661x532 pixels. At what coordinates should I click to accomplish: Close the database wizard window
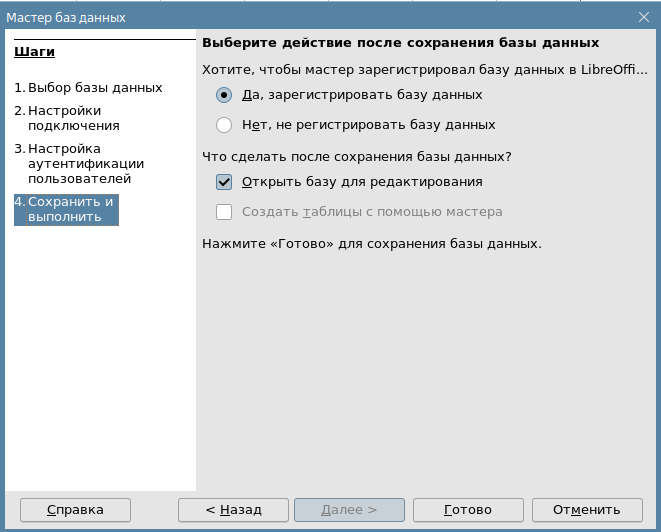[x=643, y=15]
